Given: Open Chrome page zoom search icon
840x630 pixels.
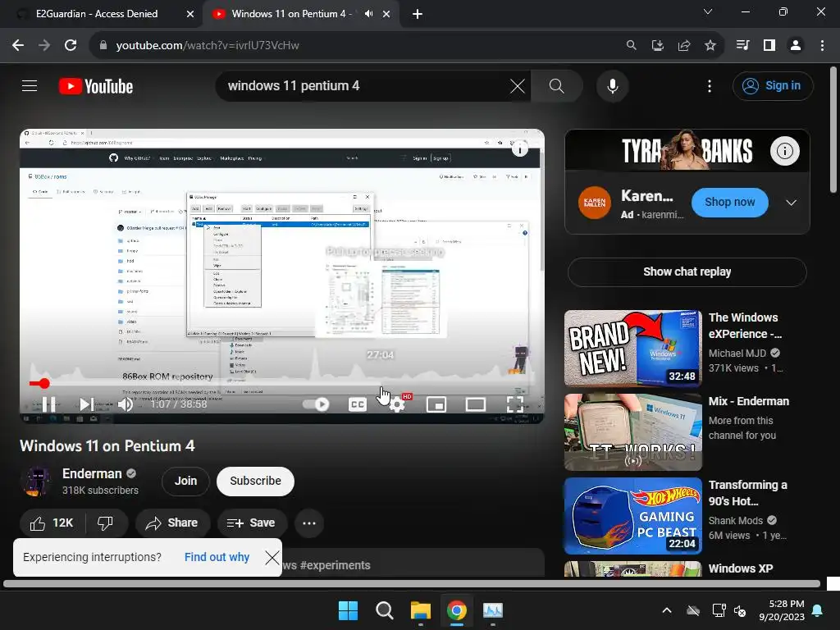Looking at the screenshot, I should coord(631,46).
